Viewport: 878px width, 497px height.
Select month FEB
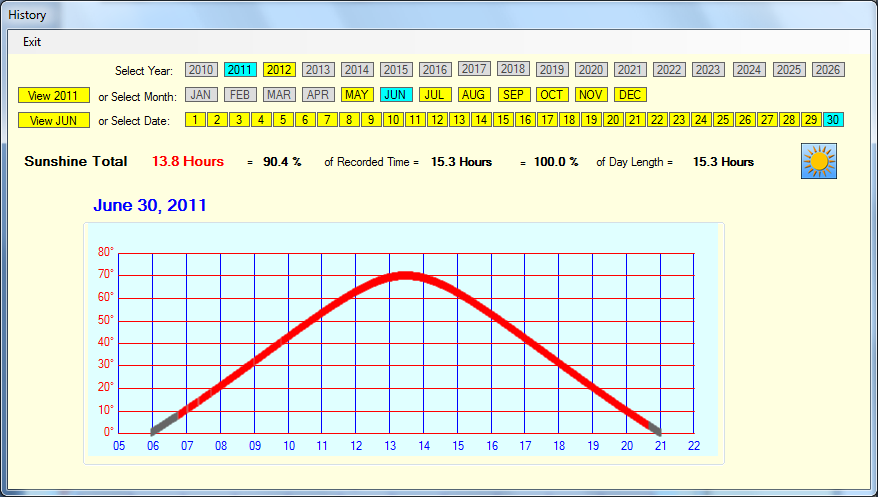[240, 95]
